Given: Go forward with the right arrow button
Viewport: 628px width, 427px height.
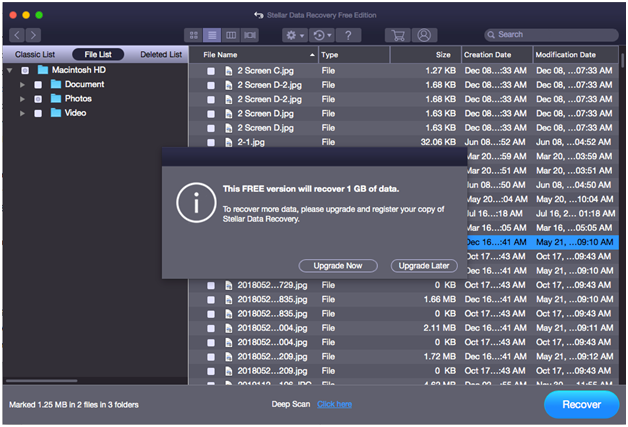Looking at the screenshot, I should pos(34,35).
